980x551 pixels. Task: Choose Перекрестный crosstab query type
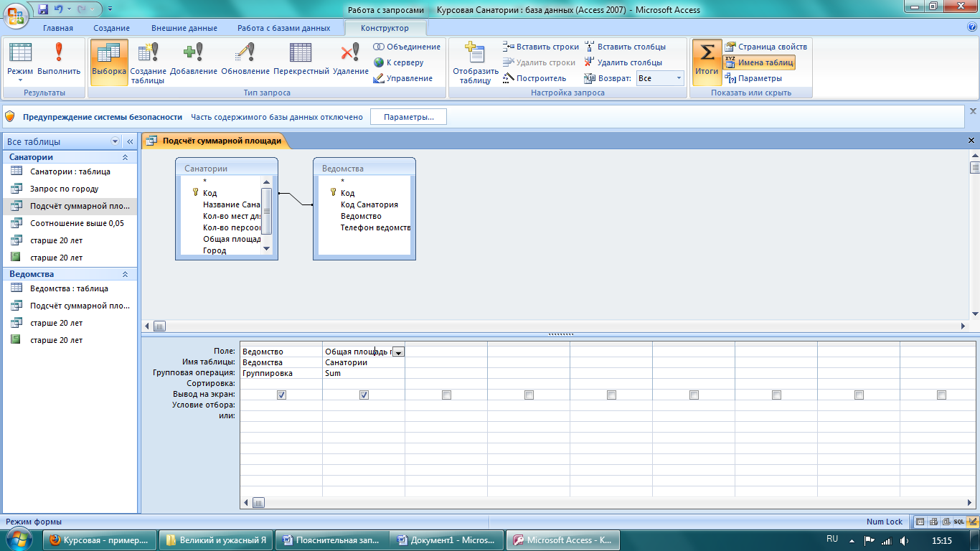point(301,62)
